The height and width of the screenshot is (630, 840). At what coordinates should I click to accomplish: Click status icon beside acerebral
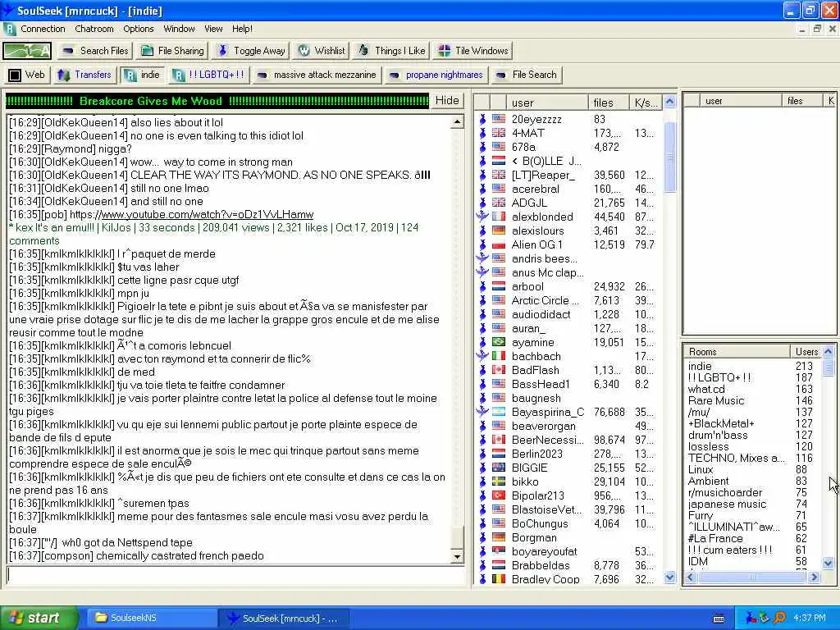482,189
